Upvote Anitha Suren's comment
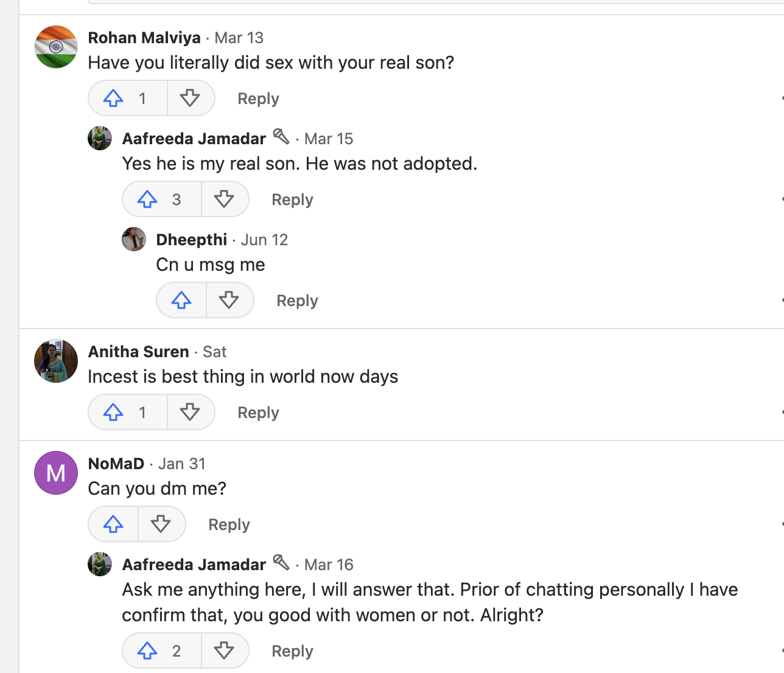Viewport: 784px width, 673px height. (x=114, y=412)
